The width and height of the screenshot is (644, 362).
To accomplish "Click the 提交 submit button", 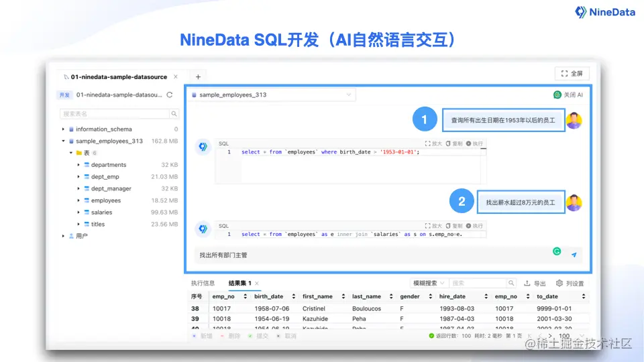I will point(258,336).
